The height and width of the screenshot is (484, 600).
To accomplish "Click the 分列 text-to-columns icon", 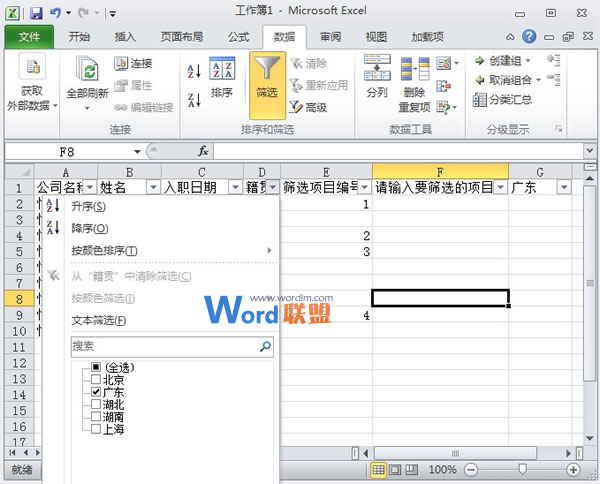I will [377, 70].
